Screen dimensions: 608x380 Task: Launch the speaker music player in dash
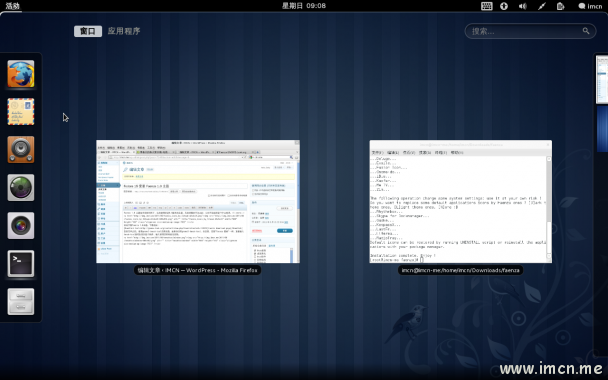21,150
